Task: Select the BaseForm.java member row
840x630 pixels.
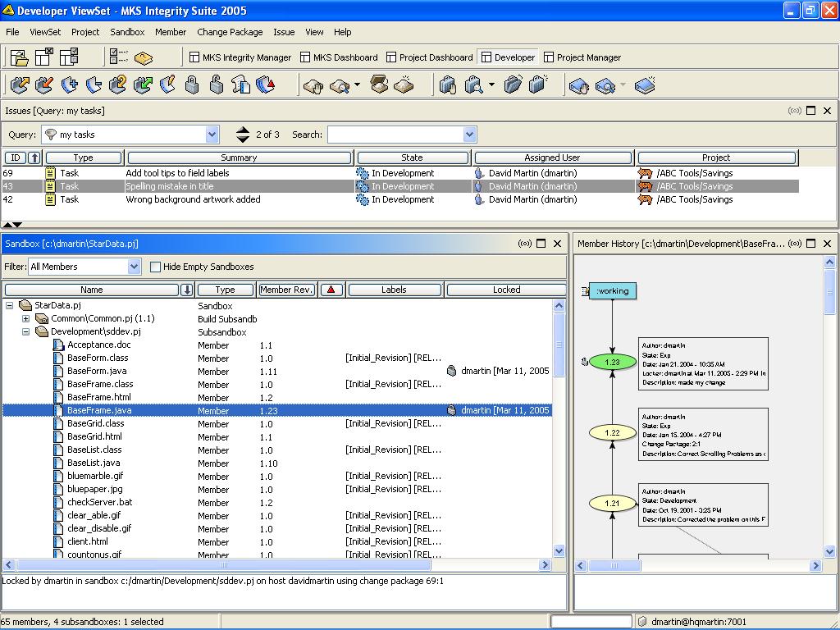Action: (x=277, y=372)
